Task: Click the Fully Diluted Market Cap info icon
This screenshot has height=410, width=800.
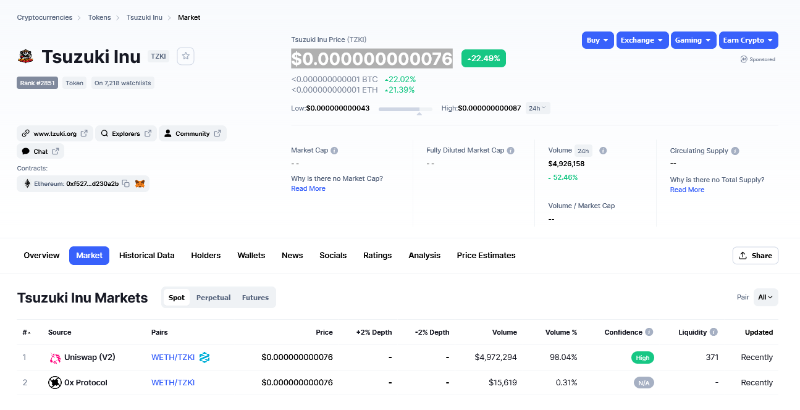Action: tap(512, 151)
